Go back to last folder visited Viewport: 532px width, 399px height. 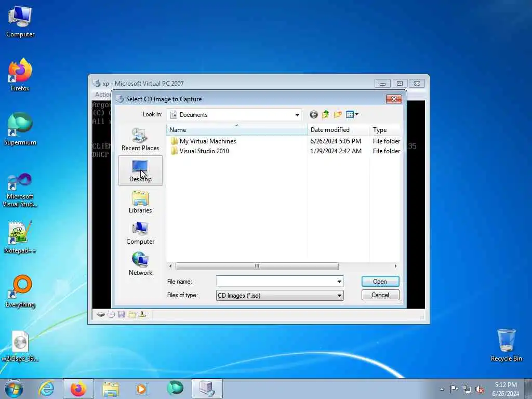pos(313,115)
